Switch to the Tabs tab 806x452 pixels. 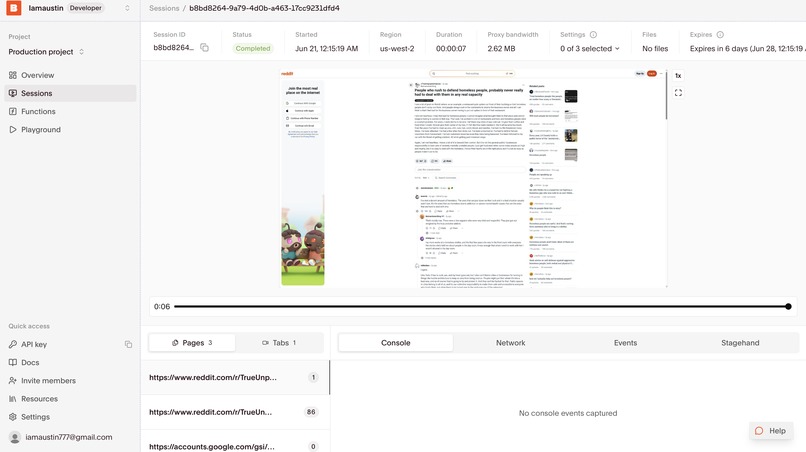(279, 342)
